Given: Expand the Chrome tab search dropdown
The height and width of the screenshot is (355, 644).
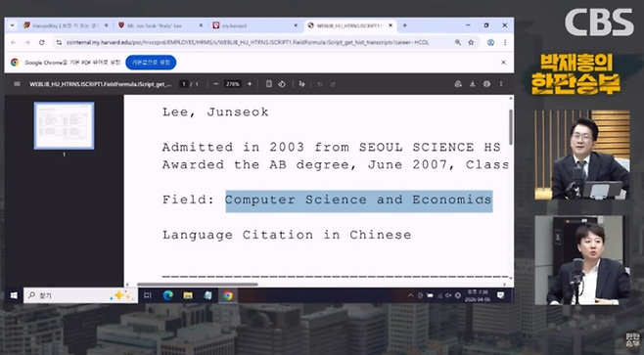Looking at the screenshot, I should point(13,25).
